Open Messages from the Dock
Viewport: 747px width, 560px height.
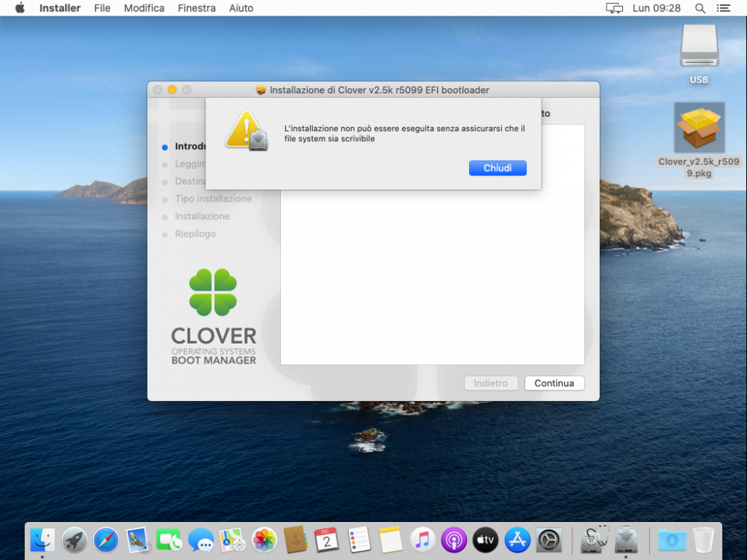[x=200, y=540]
